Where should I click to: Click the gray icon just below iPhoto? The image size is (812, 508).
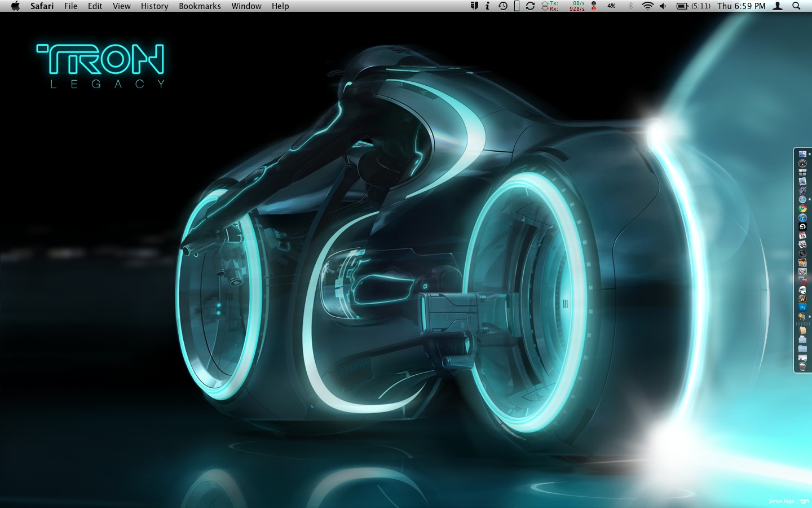[802, 271]
